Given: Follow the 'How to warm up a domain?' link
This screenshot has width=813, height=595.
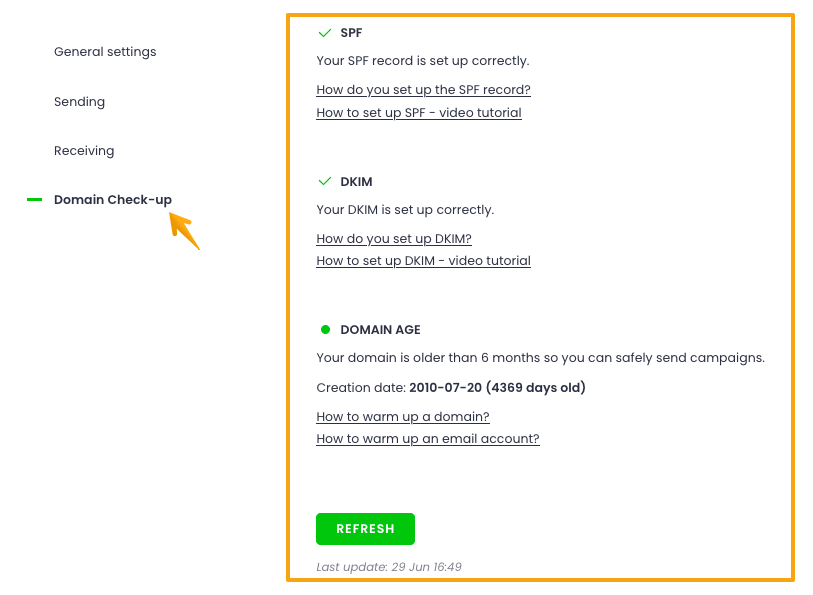Looking at the screenshot, I should [403, 417].
